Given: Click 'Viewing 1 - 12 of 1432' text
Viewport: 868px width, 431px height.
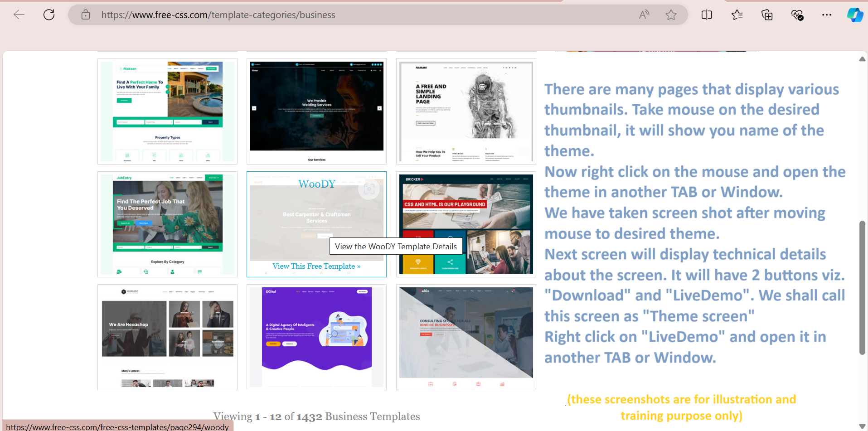Looking at the screenshot, I should click(x=268, y=416).
